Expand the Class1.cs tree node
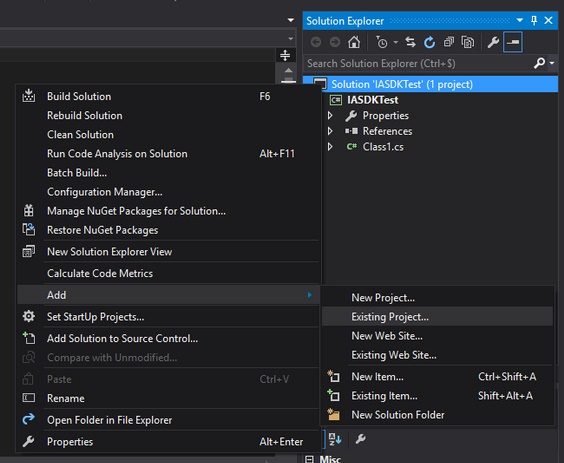This screenshot has height=463, width=564. 330,147
